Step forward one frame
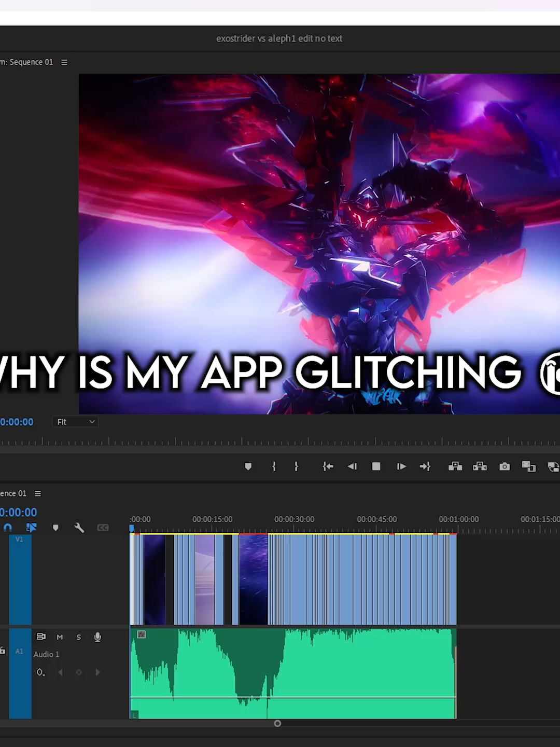The width and height of the screenshot is (560, 747). tap(401, 466)
